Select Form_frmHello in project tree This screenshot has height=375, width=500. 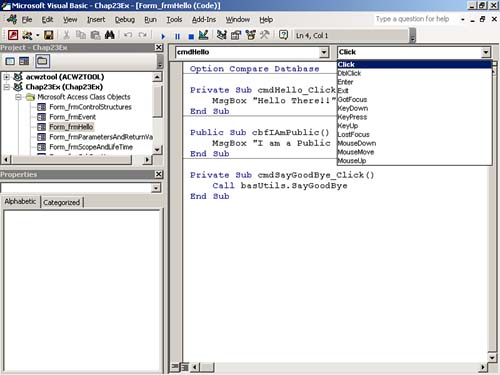click(x=71, y=127)
